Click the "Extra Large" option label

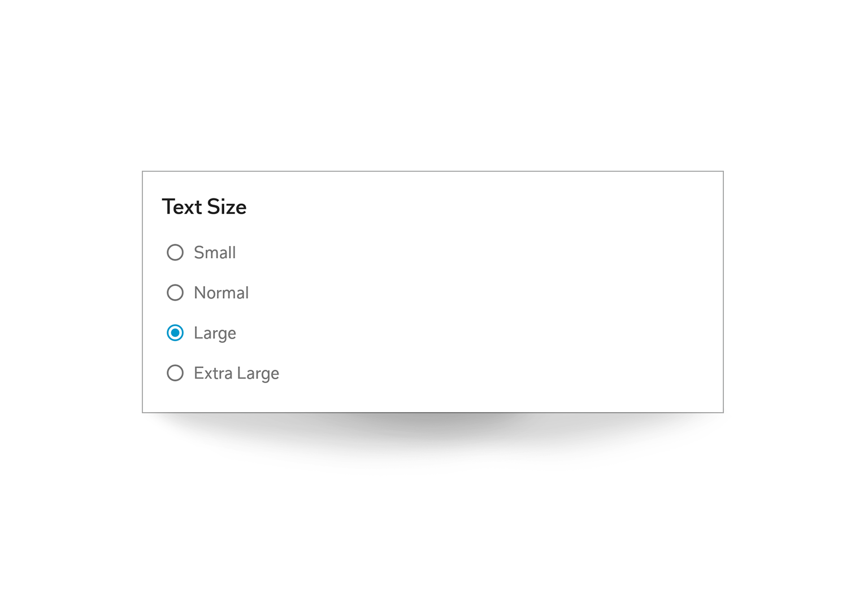236,373
